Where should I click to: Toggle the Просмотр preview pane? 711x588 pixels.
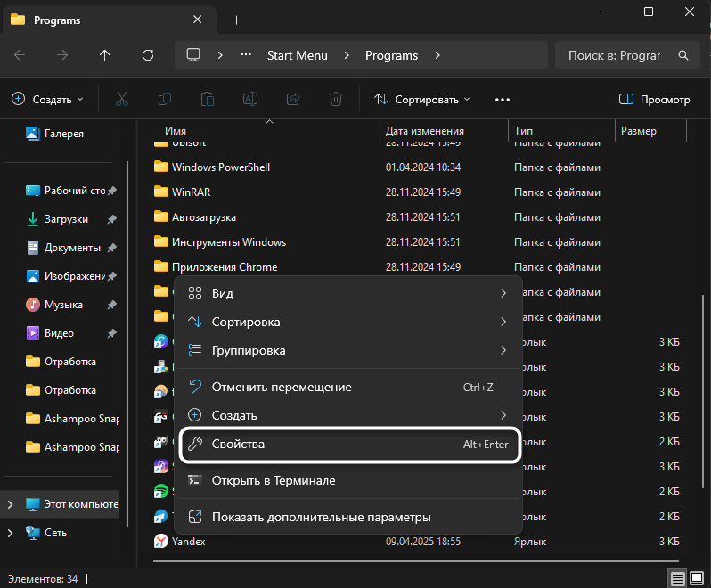coord(654,100)
